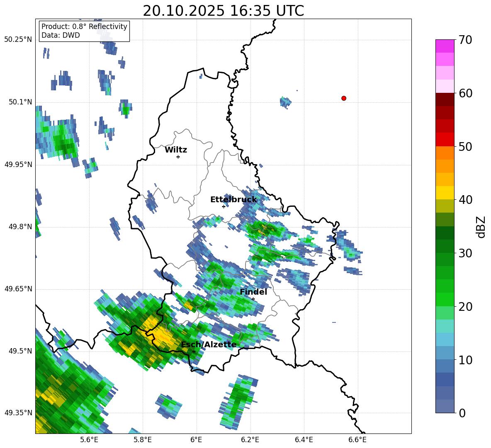The width and height of the screenshot is (491, 448).
Task: Click the yellow colorbar segment above 40
Action: [x=445, y=193]
